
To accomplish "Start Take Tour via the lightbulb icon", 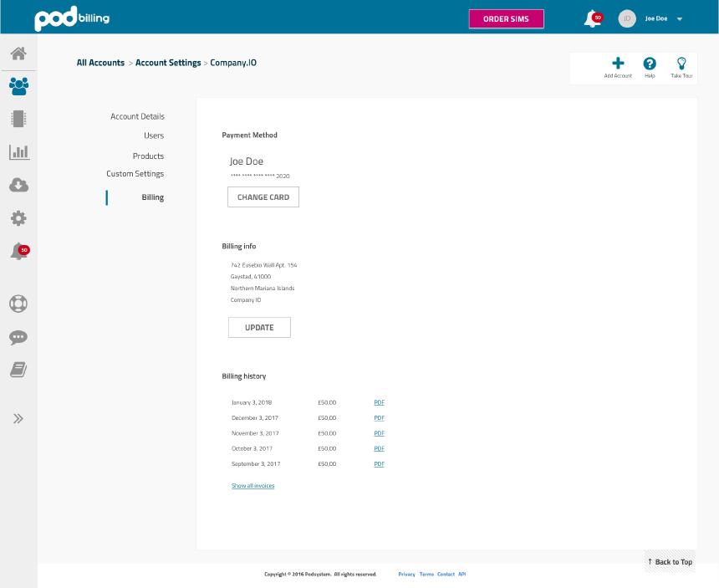I will click(681, 63).
